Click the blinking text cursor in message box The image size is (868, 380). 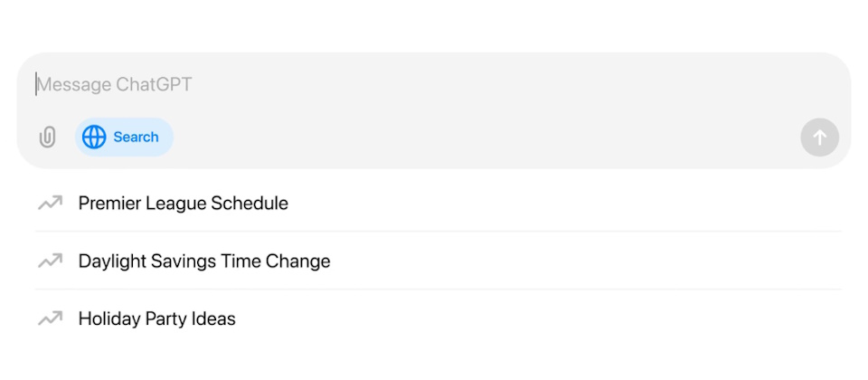click(36, 85)
